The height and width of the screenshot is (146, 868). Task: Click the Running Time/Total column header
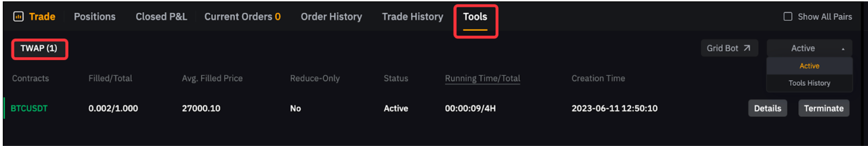point(482,79)
